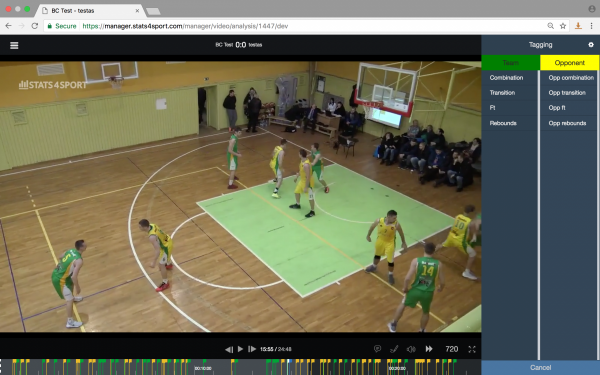The height and width of the screenshot is (375, 600).
Task: Open browser zoom magnifier icon
Action: [551, 26]
